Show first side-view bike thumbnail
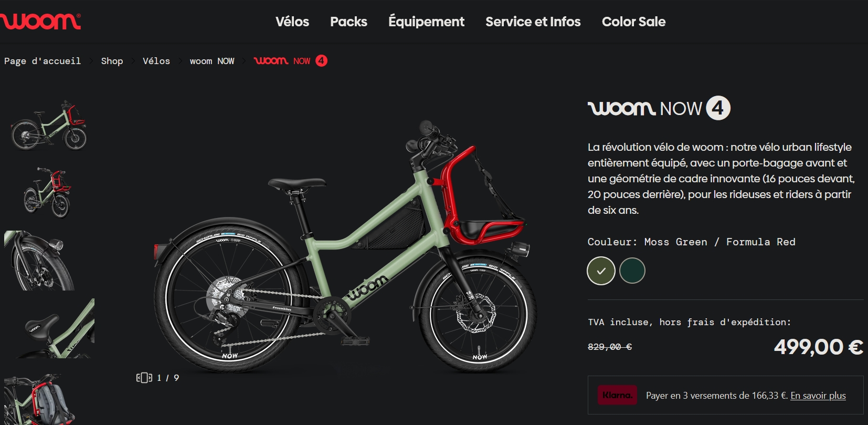The width and height of the screenshot is (868, 425). point(49,125)
